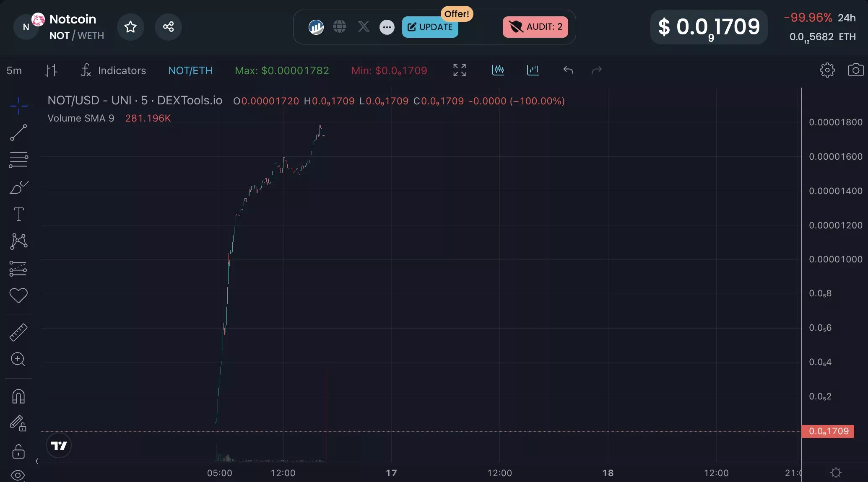Open the AUDIT: 2 warning badge

[x=535, y=27]
